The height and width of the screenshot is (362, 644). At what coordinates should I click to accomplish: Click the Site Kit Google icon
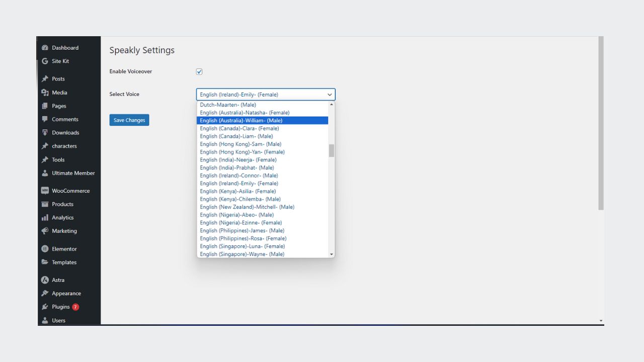45,61
